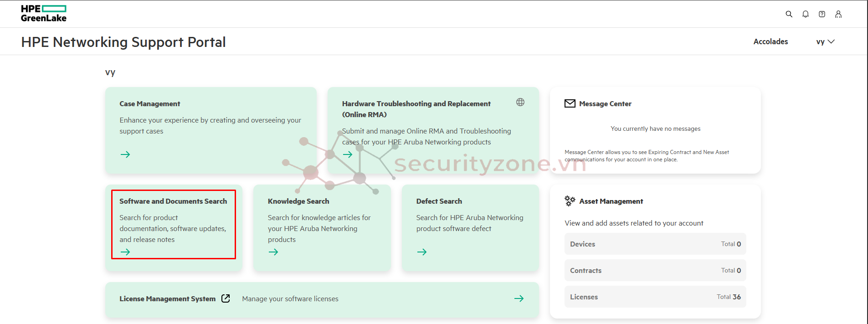Click 'View and add assets related' text
The width and height of the screenshot is (868, 324).
tap(634, 223)
